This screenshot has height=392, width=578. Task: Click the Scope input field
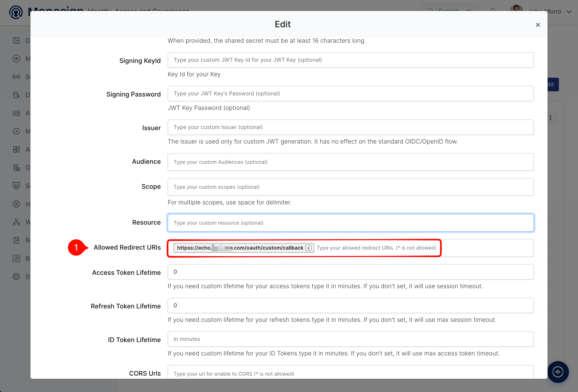350,187
